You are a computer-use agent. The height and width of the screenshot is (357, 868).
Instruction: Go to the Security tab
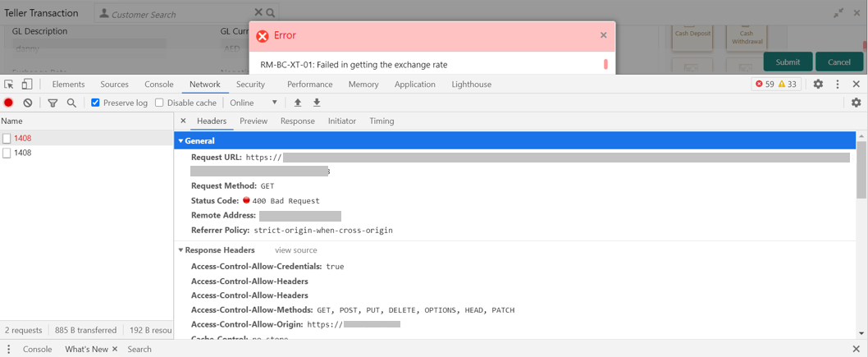point(250,85)
